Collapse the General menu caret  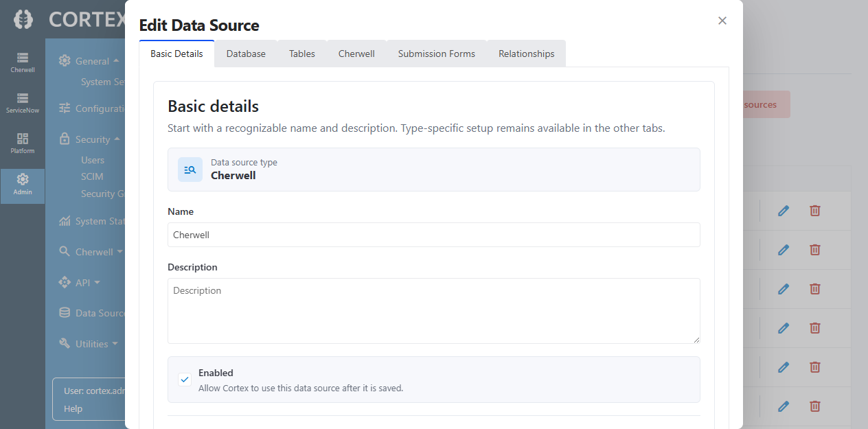[116, 60]
